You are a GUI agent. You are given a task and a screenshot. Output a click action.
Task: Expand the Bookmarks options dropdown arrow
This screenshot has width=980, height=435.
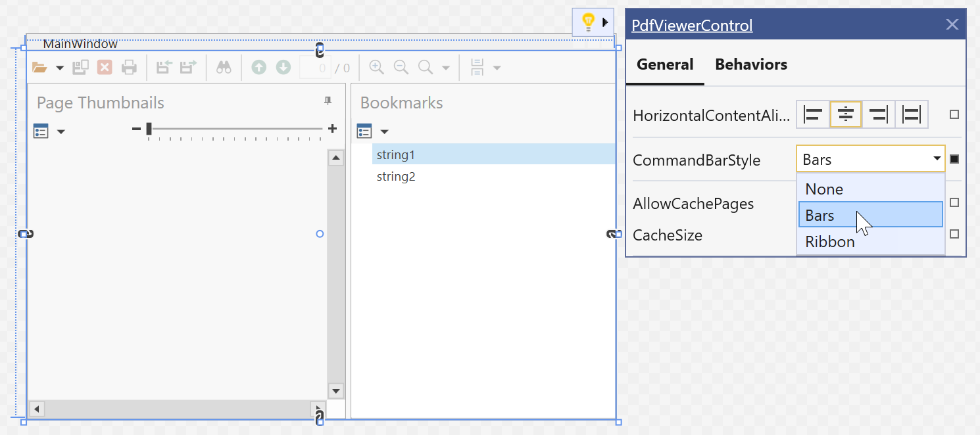click(x=385, y=132)
